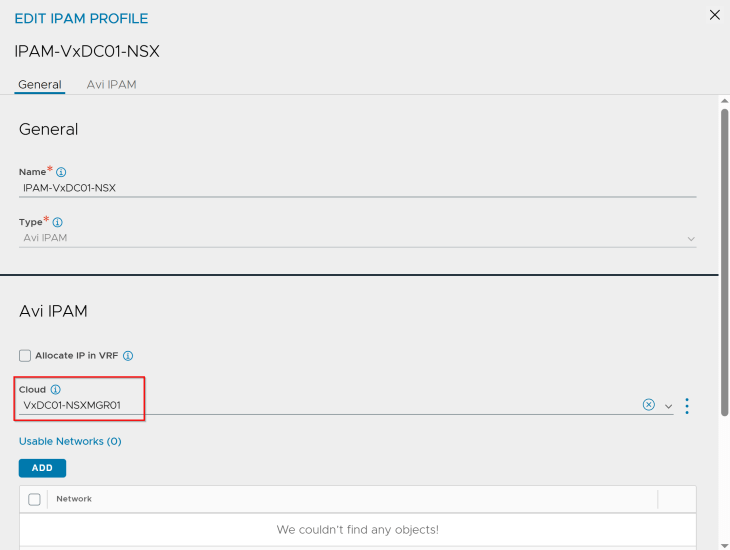The height and width of the screenshot is (550, 730).
Task: Tick the Network table header checkbox
Action: tap(34, 499)
